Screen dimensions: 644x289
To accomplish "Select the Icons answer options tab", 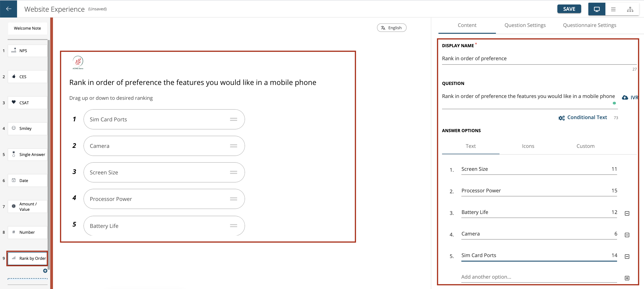I will coord(528,146).
